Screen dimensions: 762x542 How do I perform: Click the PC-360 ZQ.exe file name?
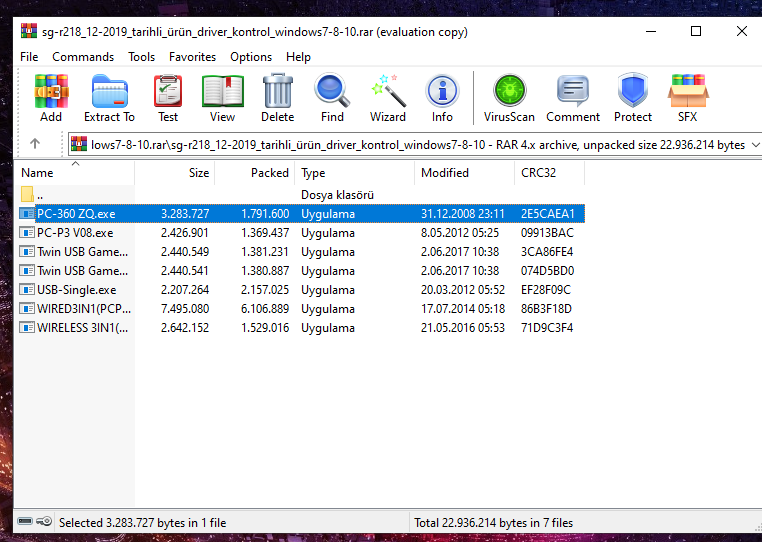(76, 214)
